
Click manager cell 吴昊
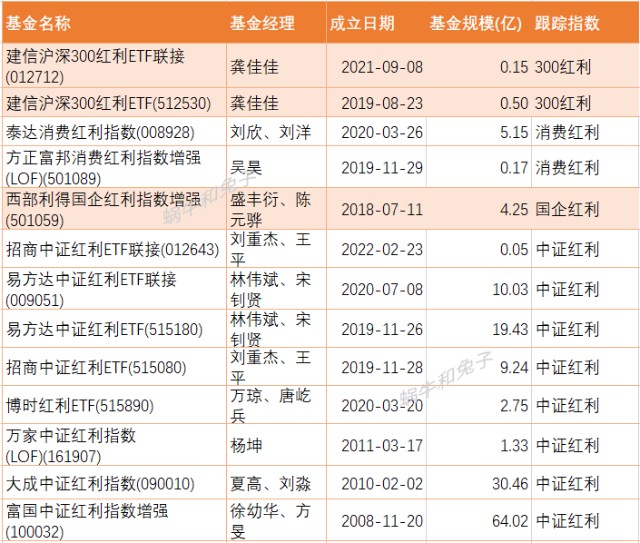(x=276, y=167)
